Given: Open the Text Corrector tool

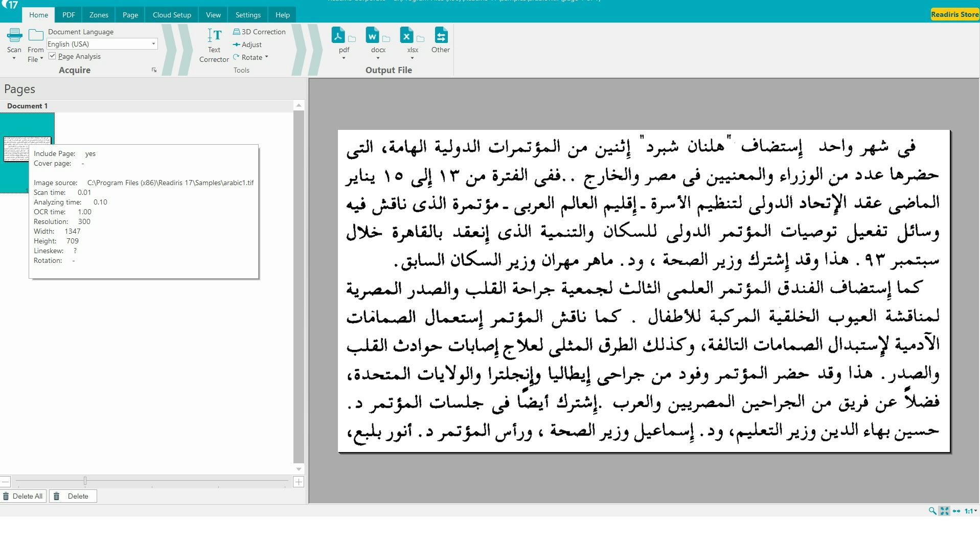Looking at the screenshot, I should coord(214,46).
